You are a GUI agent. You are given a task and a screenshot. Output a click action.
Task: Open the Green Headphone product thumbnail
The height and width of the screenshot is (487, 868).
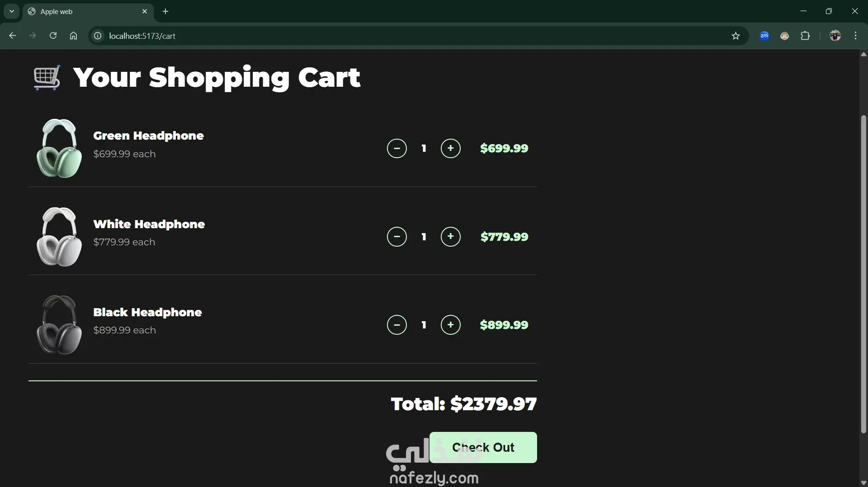[59, 148]
